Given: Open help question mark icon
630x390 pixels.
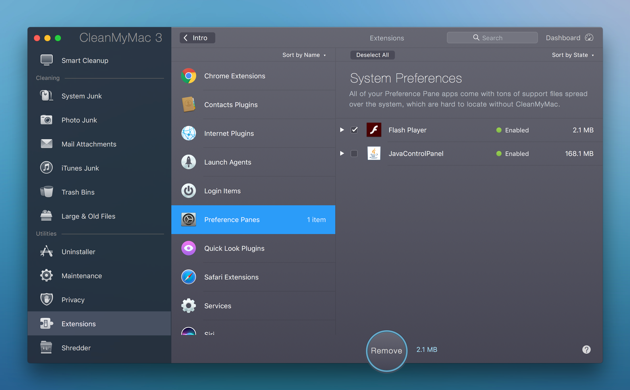Looking at the screenshot, I should tap(586, 349).
